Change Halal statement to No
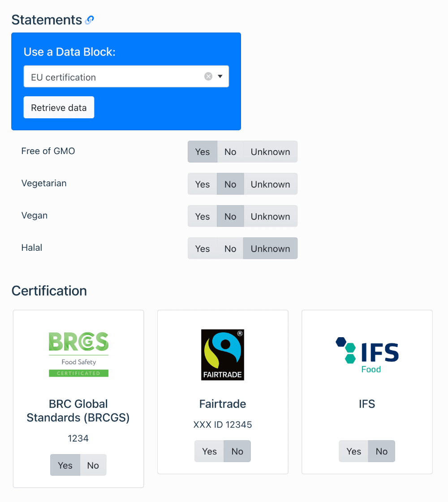448x502 pixels. pyautogui.click(x=230, y=248)
